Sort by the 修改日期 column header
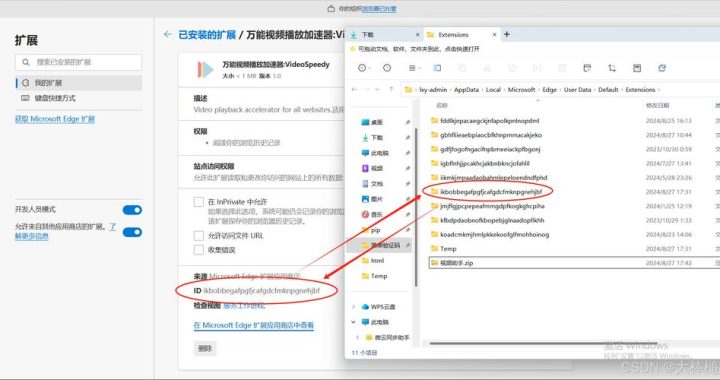This screenshot has height=380, width=720. coord(658,106)
